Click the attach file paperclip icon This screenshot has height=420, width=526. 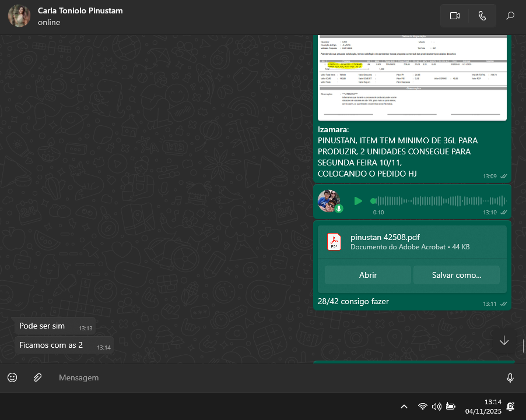37,377
